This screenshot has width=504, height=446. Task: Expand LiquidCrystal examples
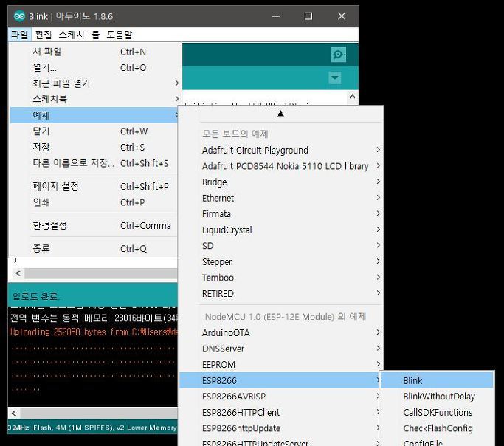tap(281, 230)
